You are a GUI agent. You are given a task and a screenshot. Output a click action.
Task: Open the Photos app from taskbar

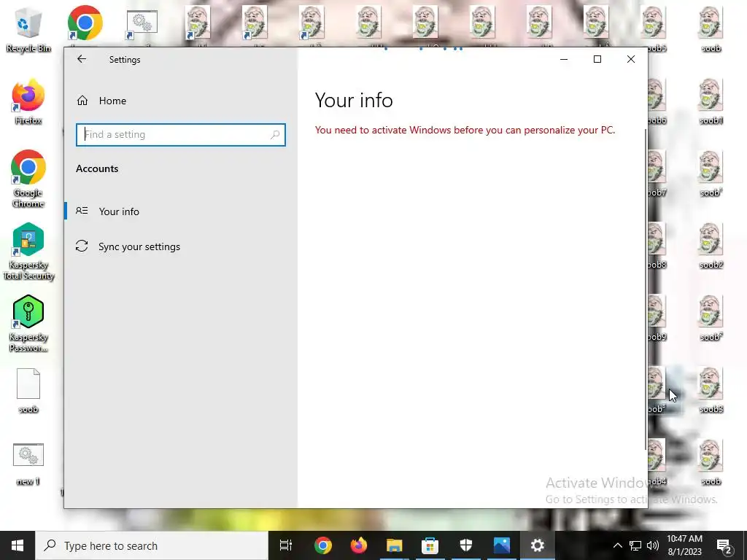502,545
